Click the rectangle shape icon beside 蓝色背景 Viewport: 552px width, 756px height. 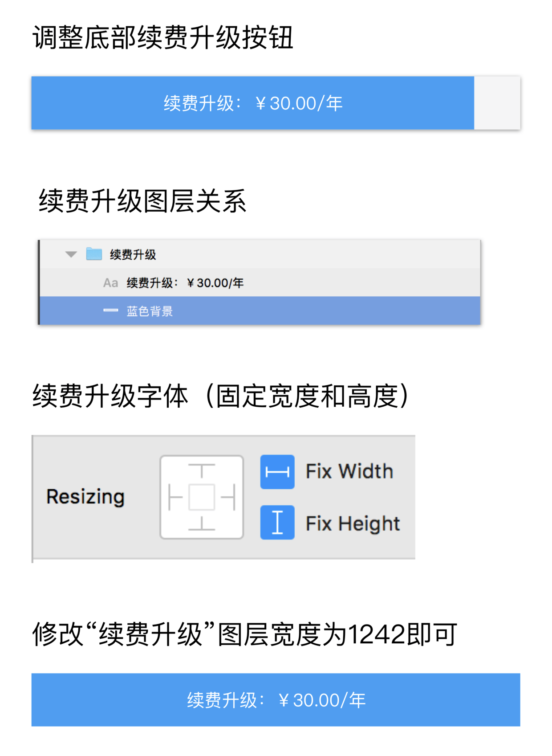[110, 311]
